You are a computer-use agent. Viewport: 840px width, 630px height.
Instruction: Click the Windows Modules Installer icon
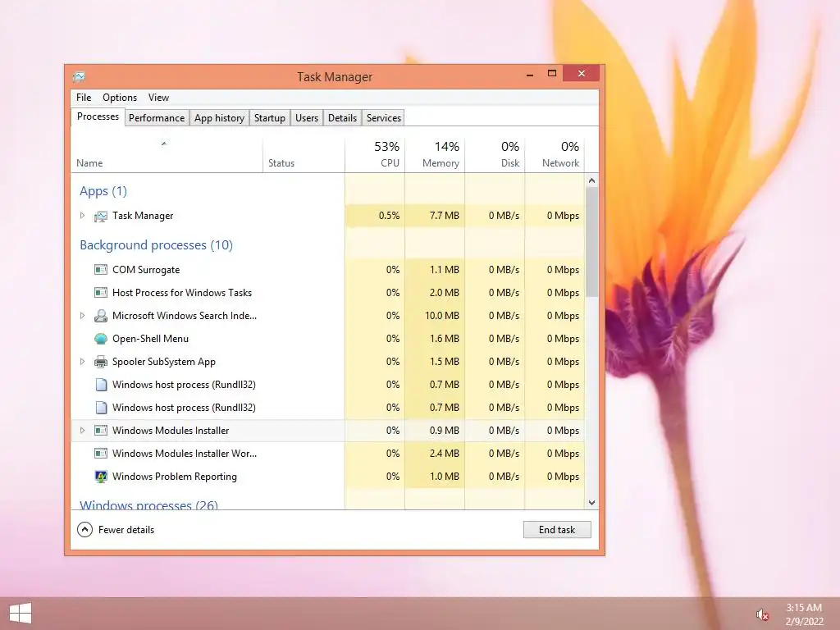[101, 430]
